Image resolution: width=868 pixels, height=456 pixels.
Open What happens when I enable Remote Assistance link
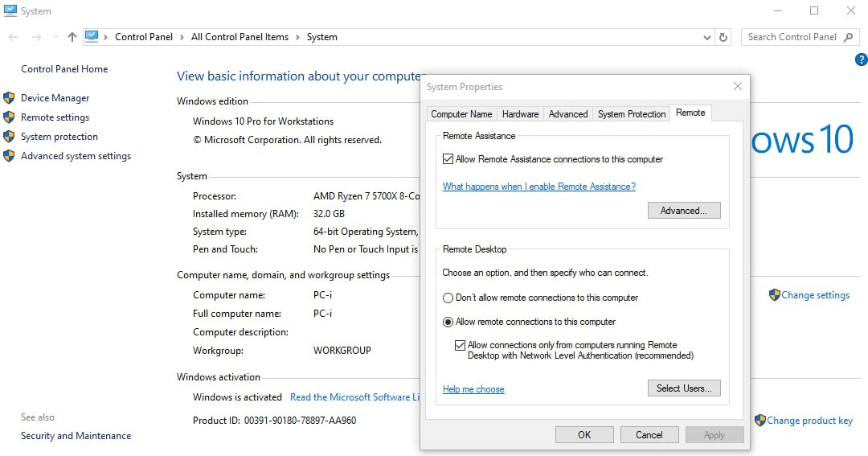tap(538, 187)
